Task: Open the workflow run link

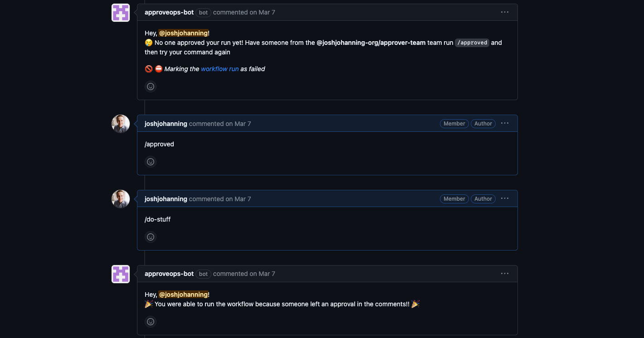Action: pos(220,69)
